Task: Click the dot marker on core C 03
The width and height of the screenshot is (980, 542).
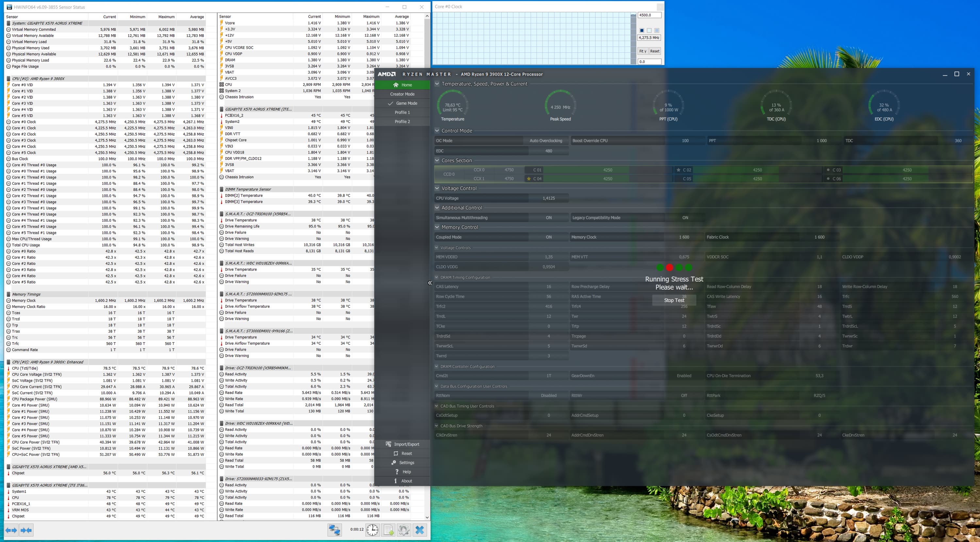Action: [x=828, y=170]
